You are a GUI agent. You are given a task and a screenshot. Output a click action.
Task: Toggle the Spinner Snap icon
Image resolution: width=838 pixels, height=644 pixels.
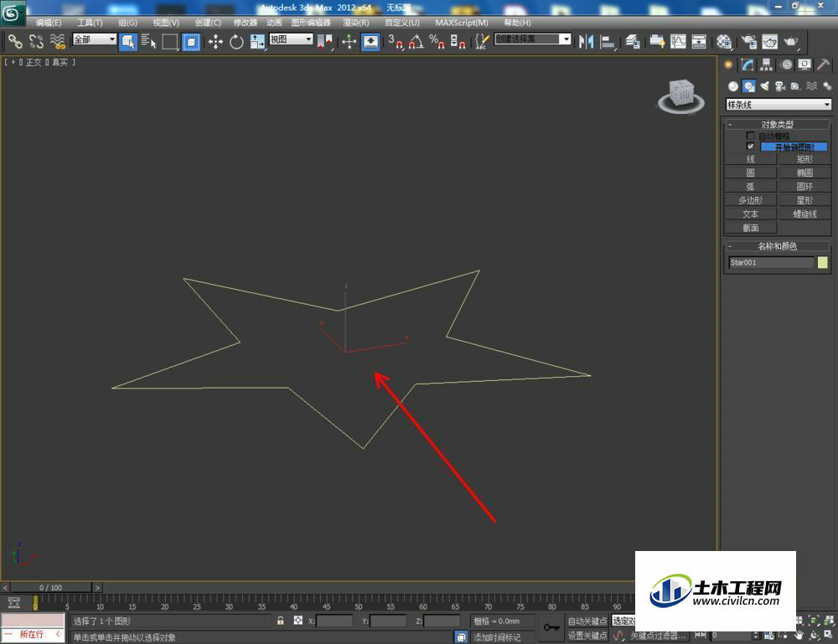pyautogui.click(x=458, y=42)
